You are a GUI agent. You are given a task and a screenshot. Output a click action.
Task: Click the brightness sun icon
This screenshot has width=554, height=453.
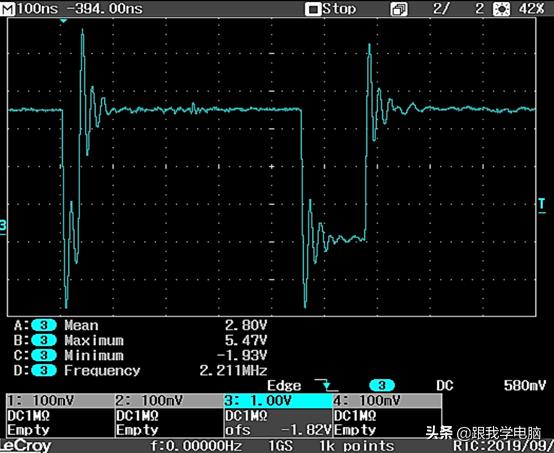pos(501,9)
